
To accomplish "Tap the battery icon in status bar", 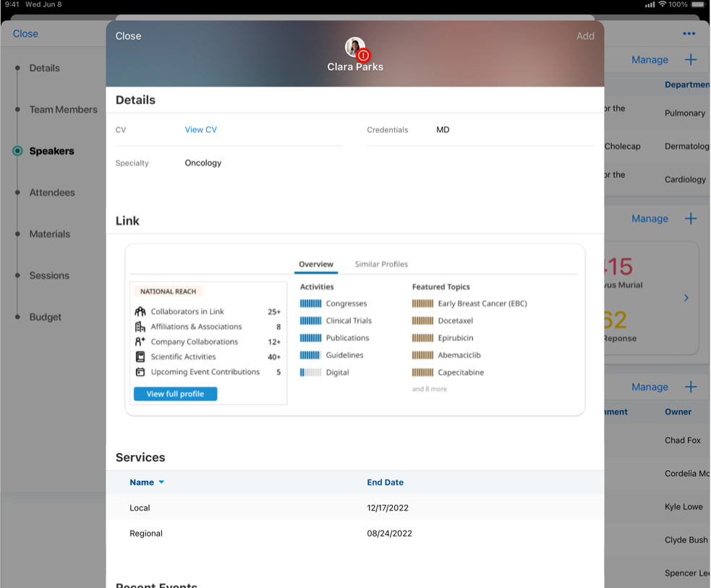I will tap(697, 4).
